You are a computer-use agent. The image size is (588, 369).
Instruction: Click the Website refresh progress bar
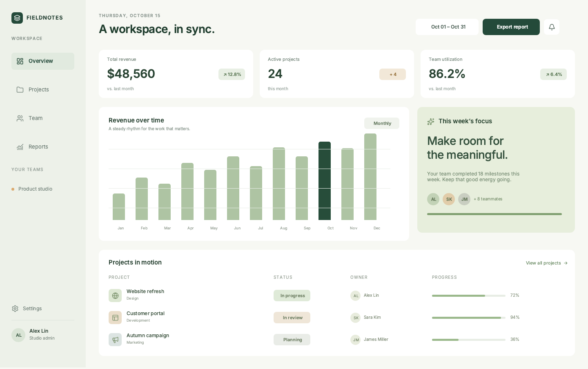[469, 296]
